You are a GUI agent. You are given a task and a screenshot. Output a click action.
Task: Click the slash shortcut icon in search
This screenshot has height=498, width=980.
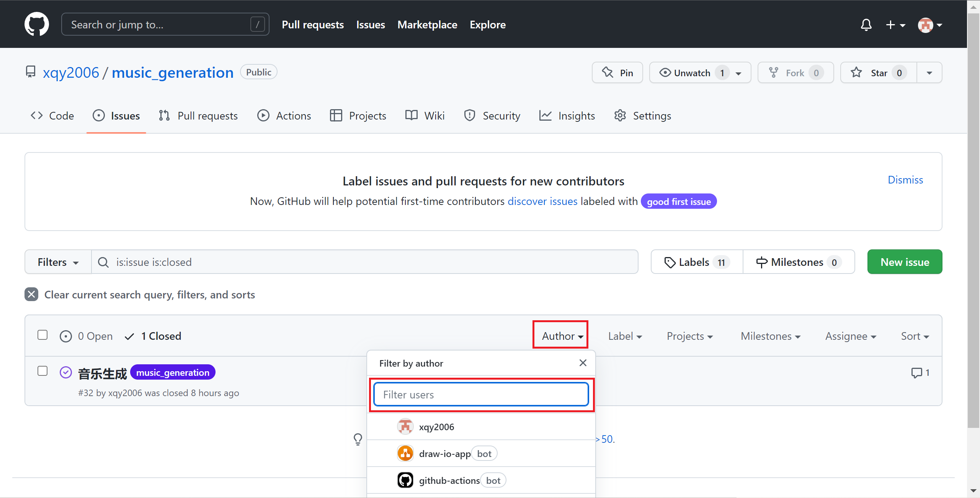[258, 25]
